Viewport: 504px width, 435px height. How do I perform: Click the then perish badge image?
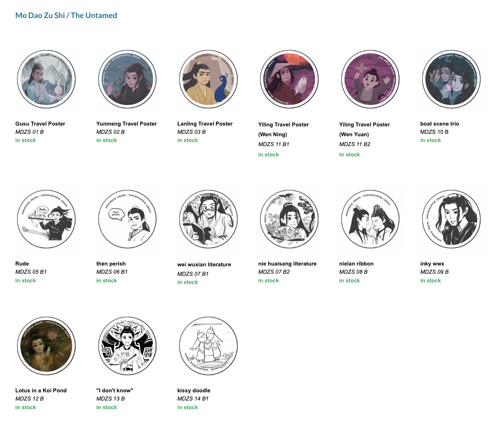[127, 219]
